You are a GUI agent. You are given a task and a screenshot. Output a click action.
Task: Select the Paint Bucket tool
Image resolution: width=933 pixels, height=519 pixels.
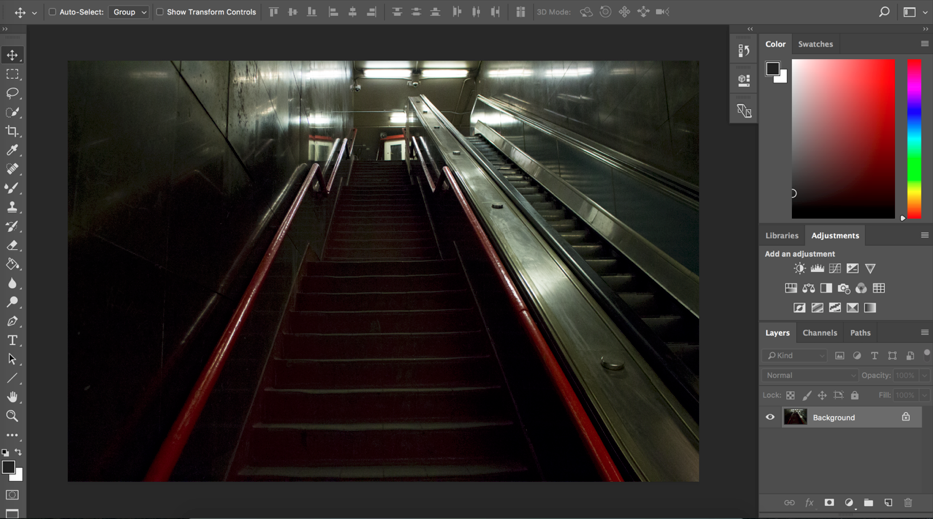(x=12, y=264)
